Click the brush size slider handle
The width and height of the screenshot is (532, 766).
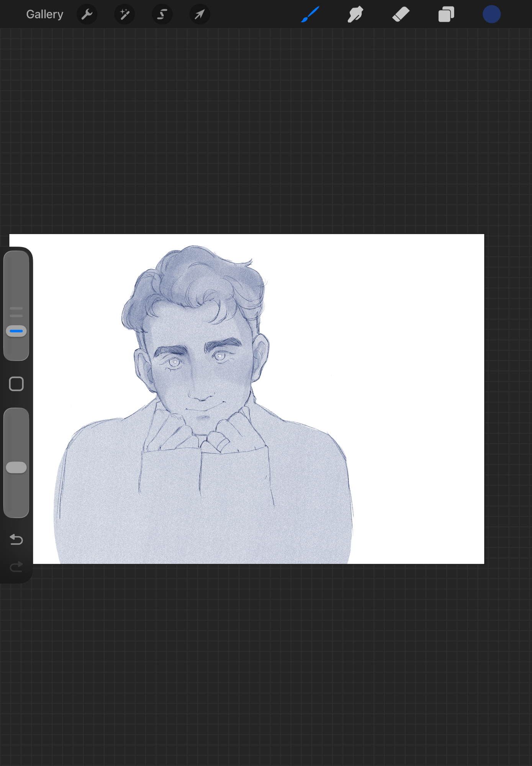16,331
